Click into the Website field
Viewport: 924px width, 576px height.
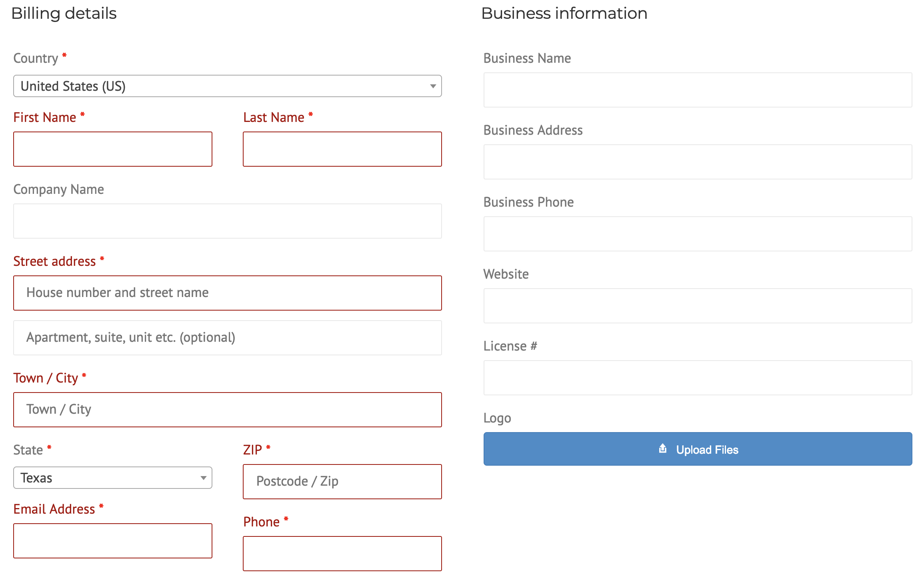[698, 306]
